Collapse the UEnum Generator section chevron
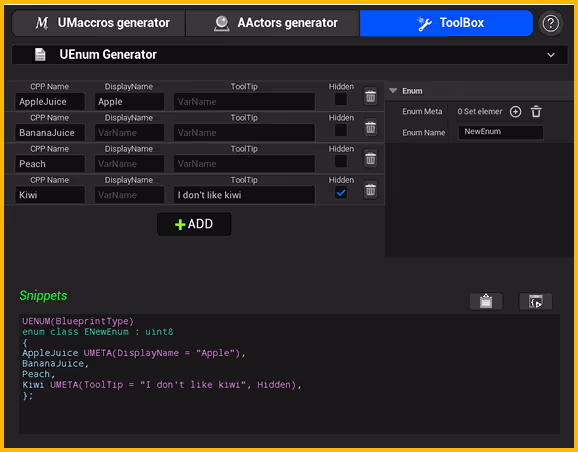This screenshot has height=452, width=578. tap(551, 55)
